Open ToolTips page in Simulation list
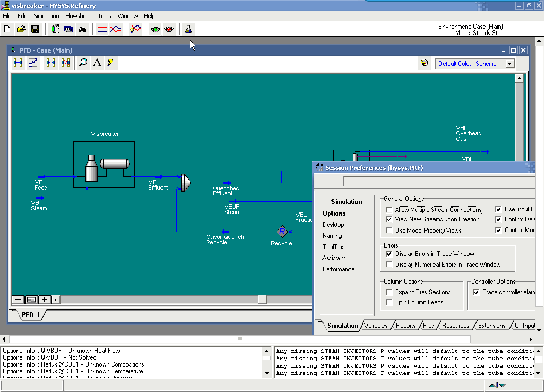 tap(334, 247)
